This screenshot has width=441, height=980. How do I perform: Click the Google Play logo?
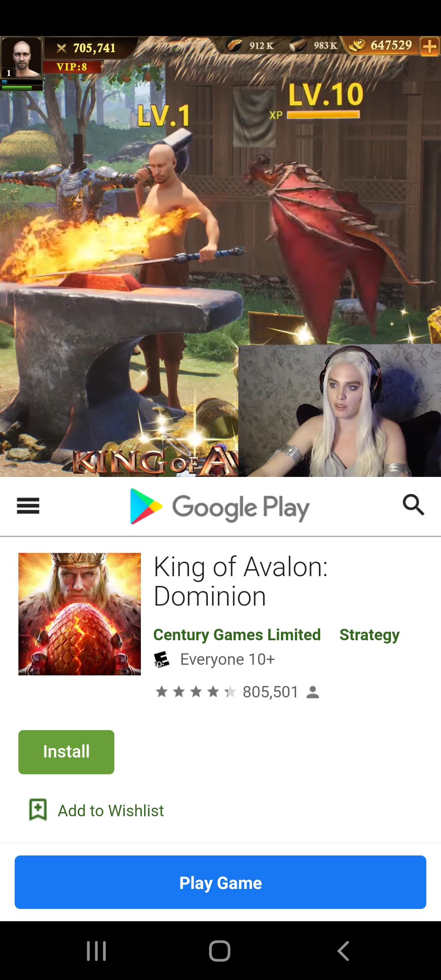coord(220,506)
